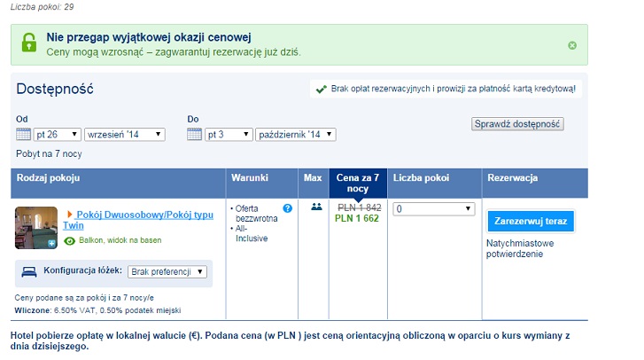Click the green checkmark beside no-fees notice
Viewport: 644px width, 360px height.
click(x=322, y=89)
